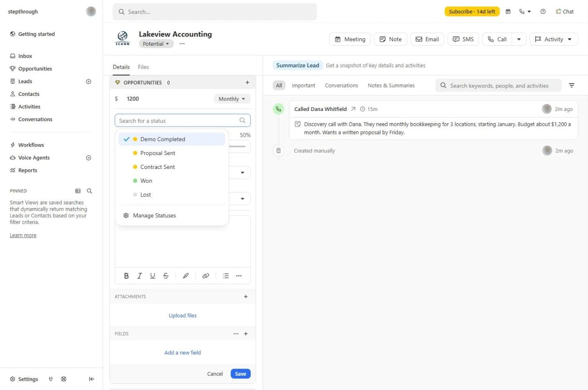The image size is (588, 390).
Task: Open the filter icon beside activity search
Action: click(x=571, y=85)
